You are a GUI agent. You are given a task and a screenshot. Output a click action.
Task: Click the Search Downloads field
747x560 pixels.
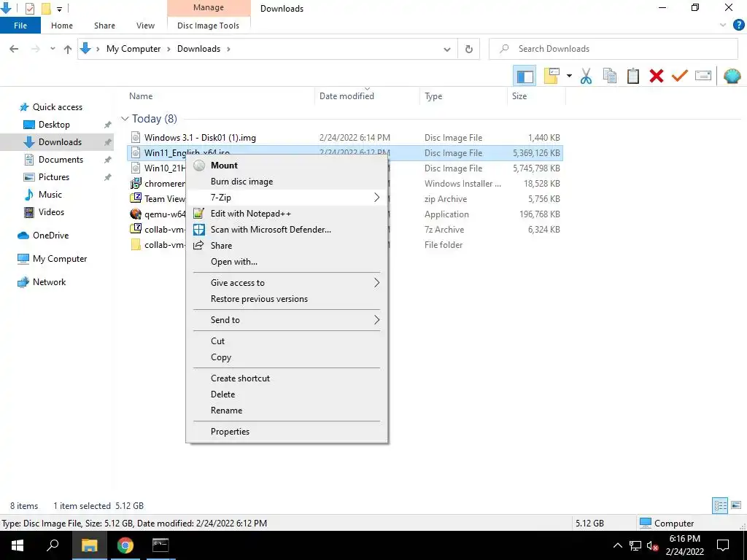(613, 49)
